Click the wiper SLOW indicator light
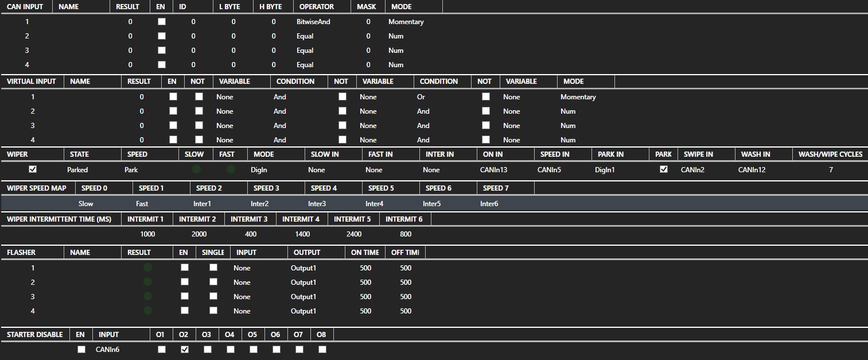Screen dimensions: 868x360 click(x=196, y=169)
